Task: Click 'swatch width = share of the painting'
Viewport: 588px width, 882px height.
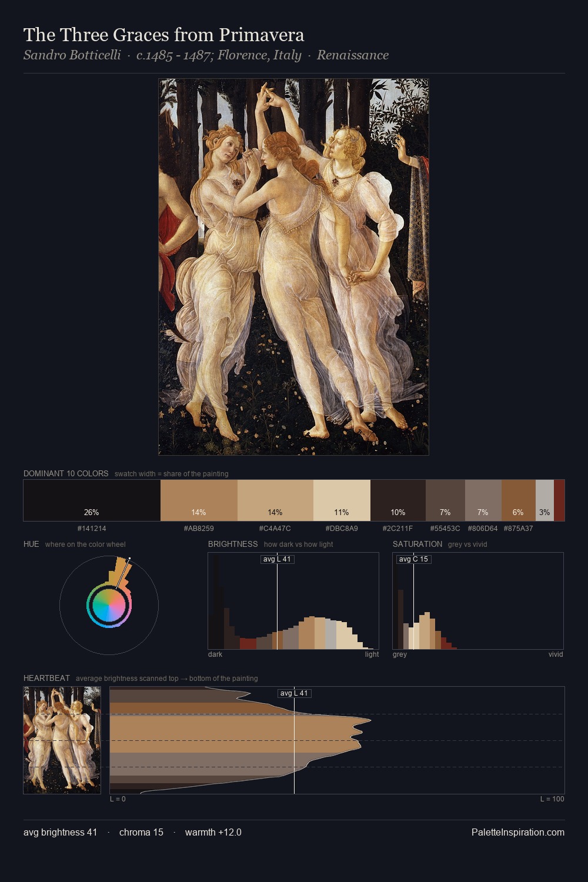Action: tap(172, 474)
